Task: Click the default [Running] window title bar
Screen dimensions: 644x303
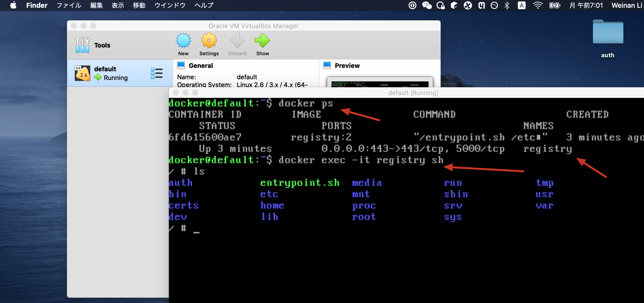Action: click(x=413, y=93)
